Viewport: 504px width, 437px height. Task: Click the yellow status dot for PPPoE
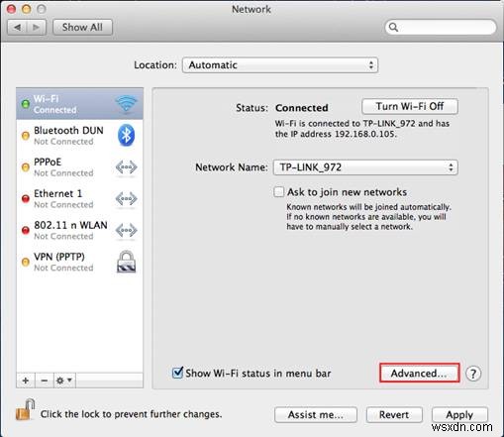[x=26, y=167]
